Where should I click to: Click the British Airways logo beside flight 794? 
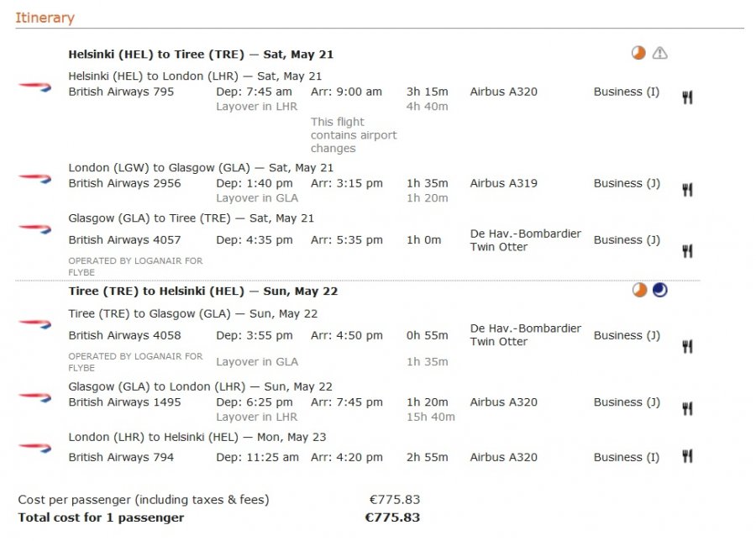(34, 447)
